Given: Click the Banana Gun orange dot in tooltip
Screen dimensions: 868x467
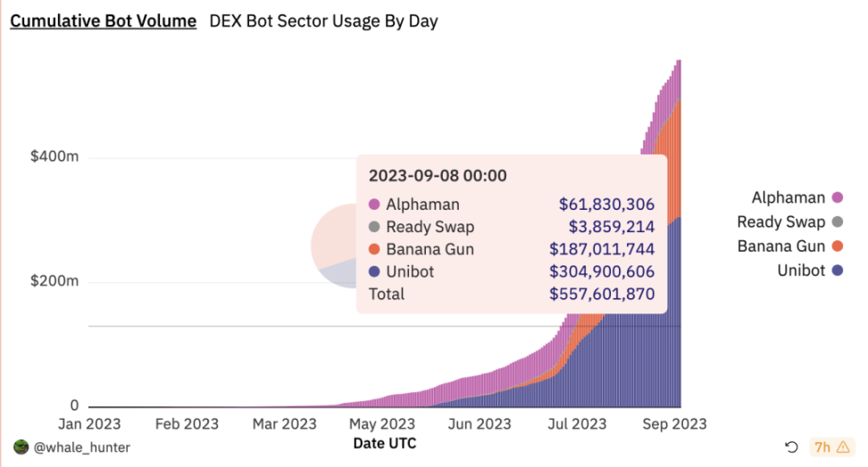Looking at the screenshot, I should 374,249.
